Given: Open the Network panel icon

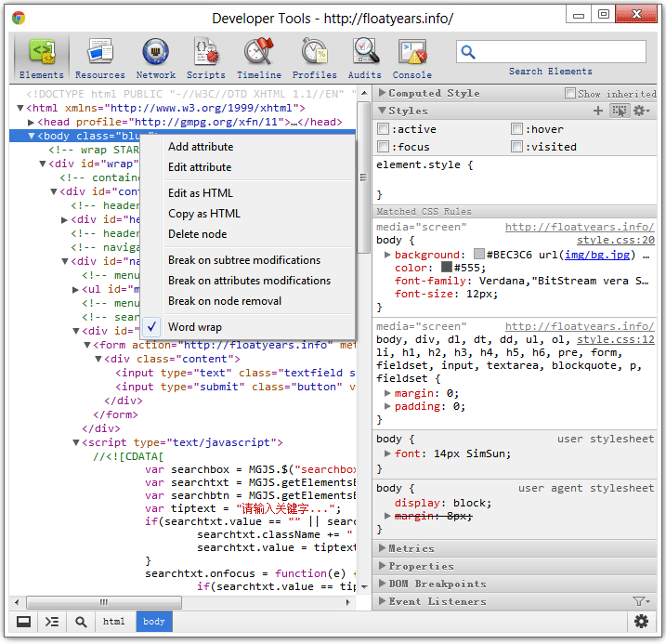Looking at the screenshot, I should click(x=155, y=51).
